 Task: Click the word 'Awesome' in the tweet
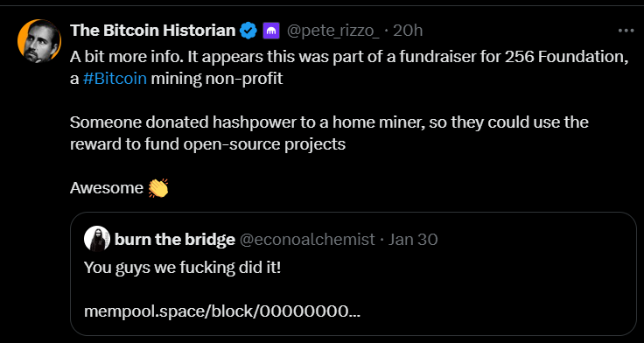coord(107,188)
